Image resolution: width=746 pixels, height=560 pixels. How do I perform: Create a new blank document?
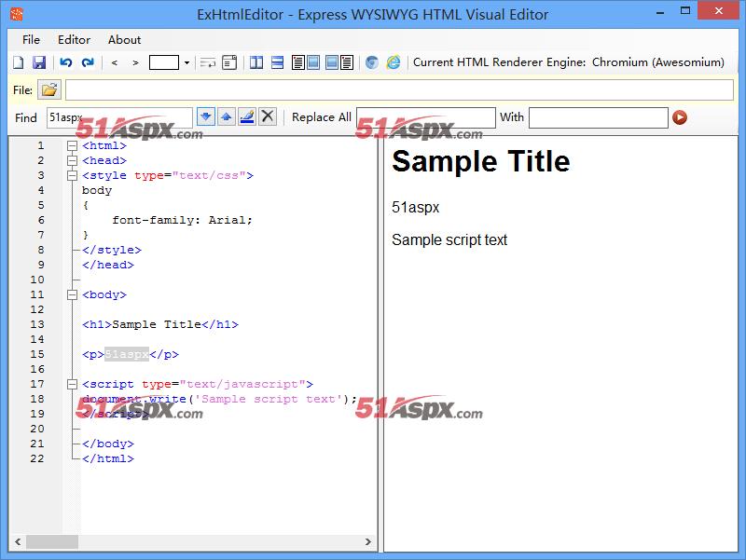click(19, 62)
